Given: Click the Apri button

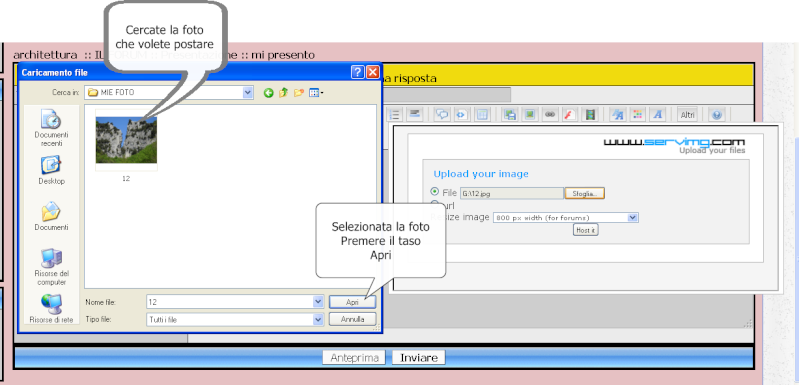Looking at the screenshot, I should pyautogui.click(x=353, y=302).
